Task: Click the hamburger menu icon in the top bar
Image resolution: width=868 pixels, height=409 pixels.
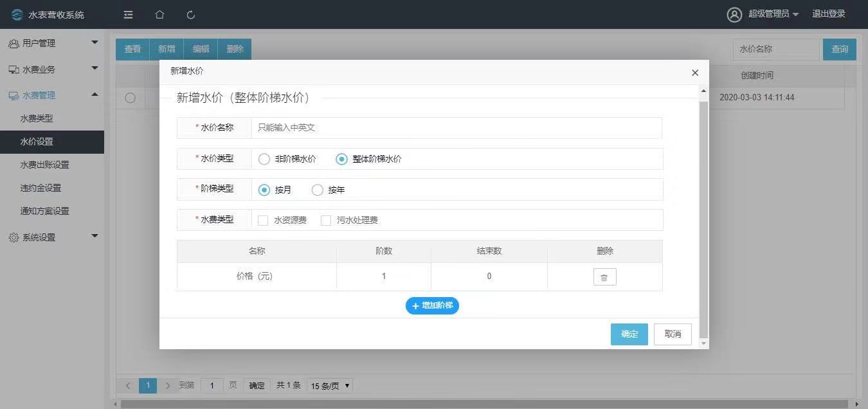Action: point(128,14)
